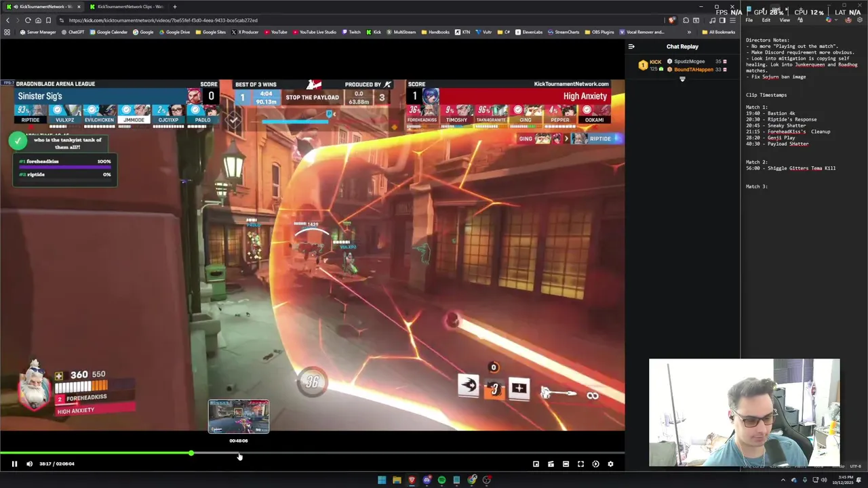Screen dimensions: 868x488
Task: Open the clip creation icon in player
Action: (551, 464)
